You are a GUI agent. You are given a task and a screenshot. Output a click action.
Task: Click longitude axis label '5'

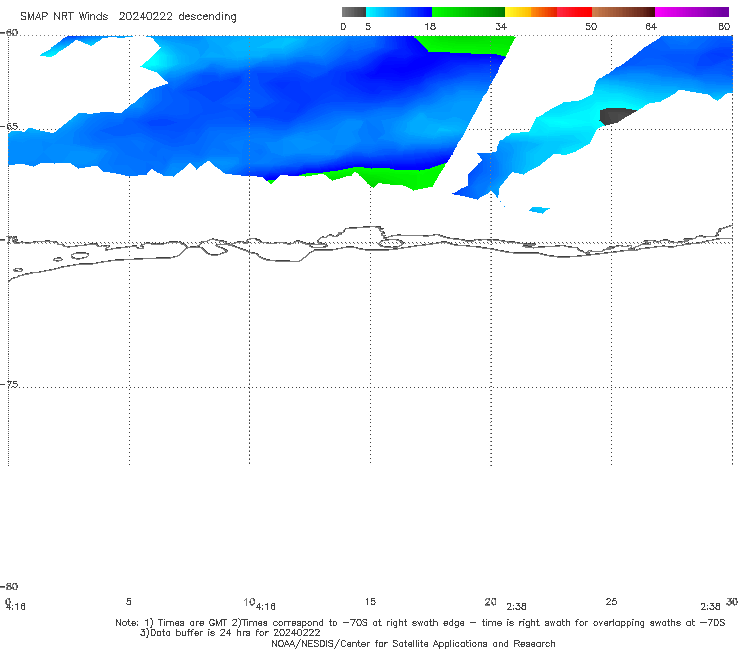(x=128, y=601)
